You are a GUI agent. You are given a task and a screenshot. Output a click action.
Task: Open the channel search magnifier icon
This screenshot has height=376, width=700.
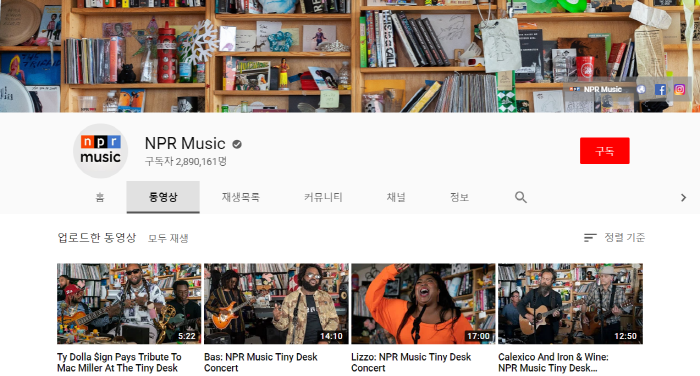pyautogui.click(x=521, y=197)
